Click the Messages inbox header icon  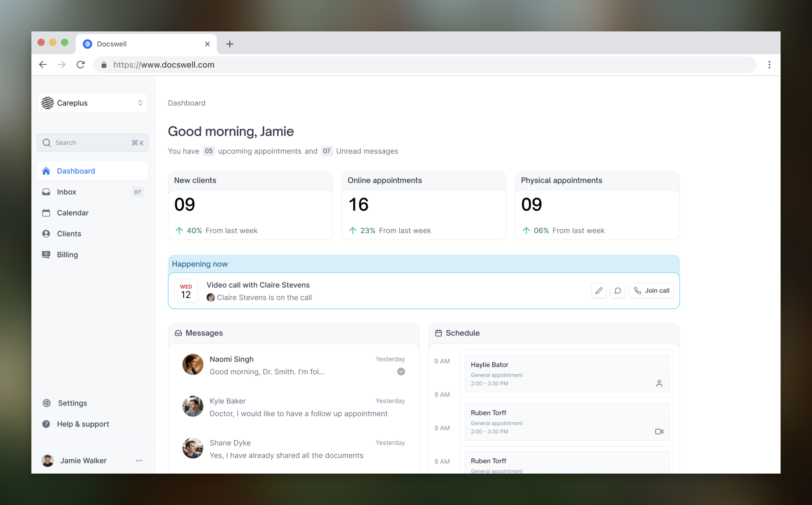[178, 333]
